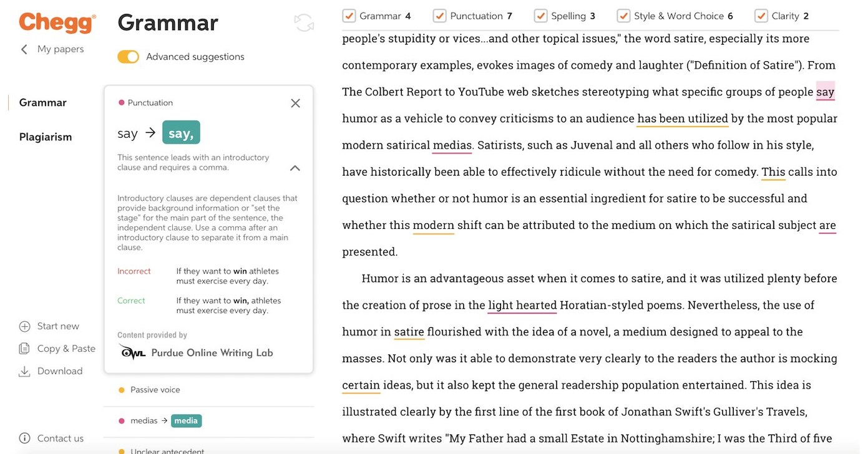
Task: Uncheck the Clarity filter checkbox
Action: point(761,16)
